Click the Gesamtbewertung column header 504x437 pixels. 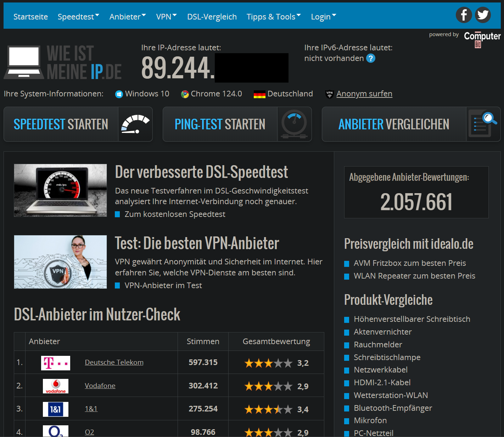[x=276, y=341]
